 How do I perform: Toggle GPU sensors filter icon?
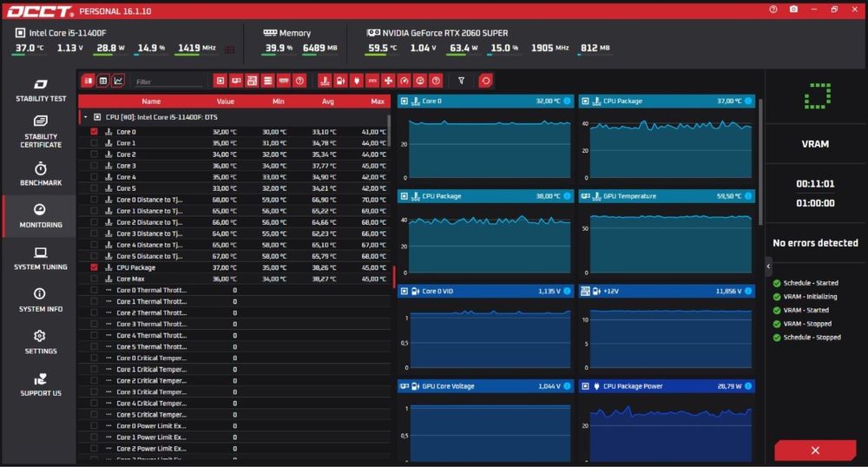coord(236,81)
